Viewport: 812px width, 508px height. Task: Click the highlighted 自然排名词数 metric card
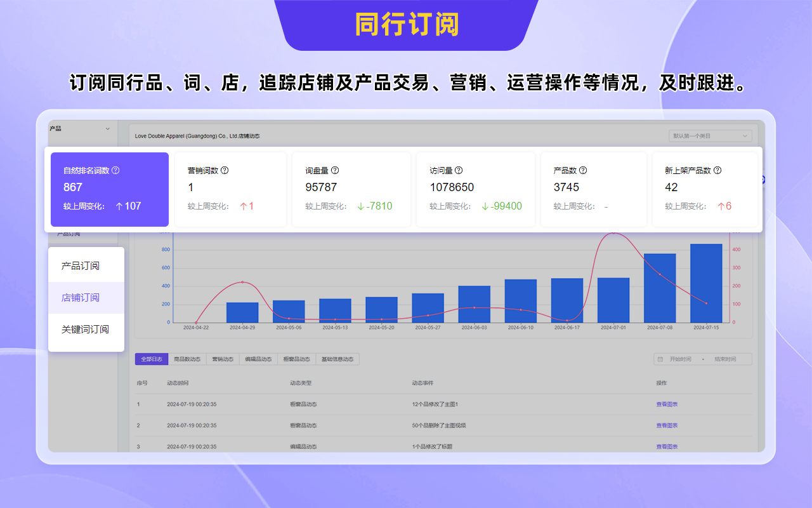pyautogui.click(x=109, y=189)
